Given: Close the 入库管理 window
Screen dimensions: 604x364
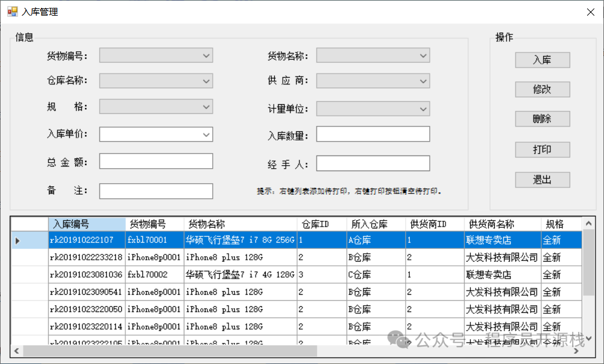Looking at the screenshot, I should 590,11.
